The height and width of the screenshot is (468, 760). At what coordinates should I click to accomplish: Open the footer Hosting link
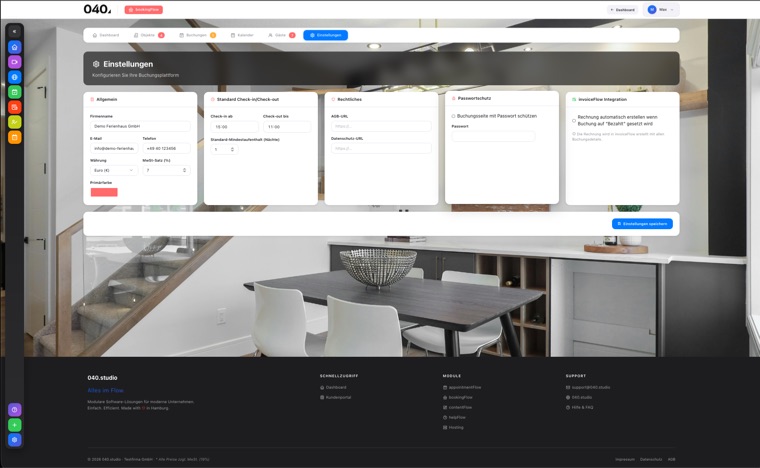tap(453, 427)
